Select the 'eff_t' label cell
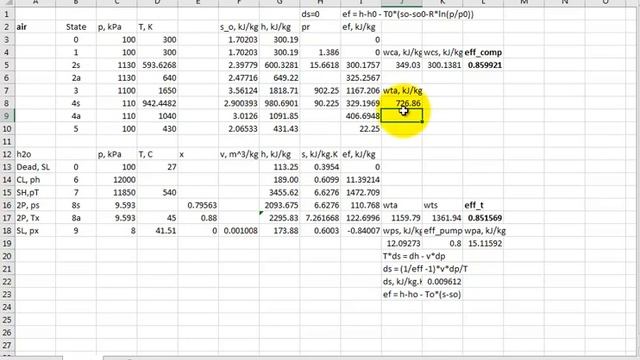Viewport: 640px width, 360px height. (x=484, y=205)
